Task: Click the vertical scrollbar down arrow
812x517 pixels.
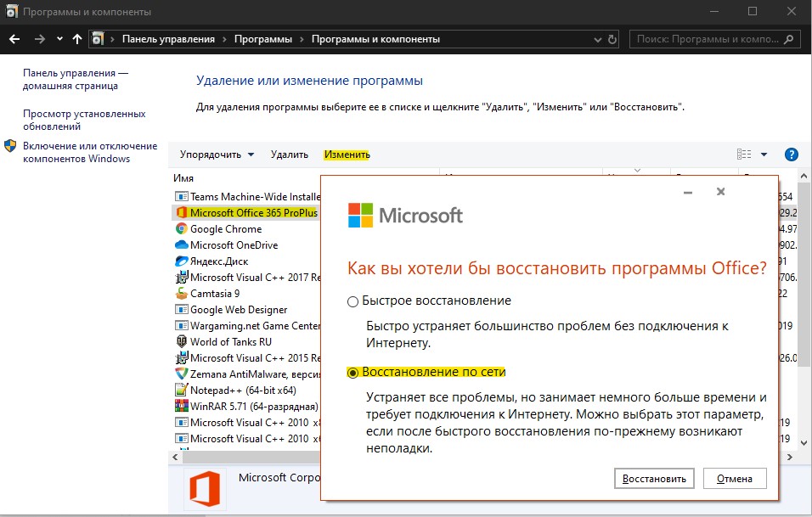Action: (804, 443)
